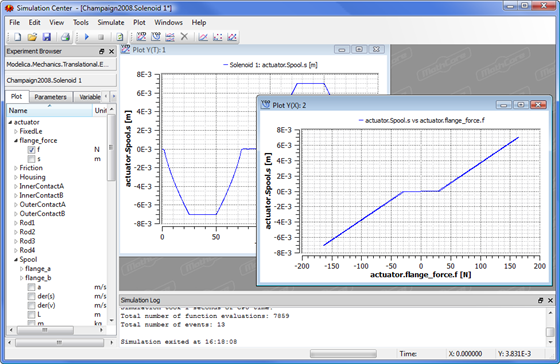This screenshot has width=560, height=364.
Task: Click the Unit column header
Action: coord(100,110)
